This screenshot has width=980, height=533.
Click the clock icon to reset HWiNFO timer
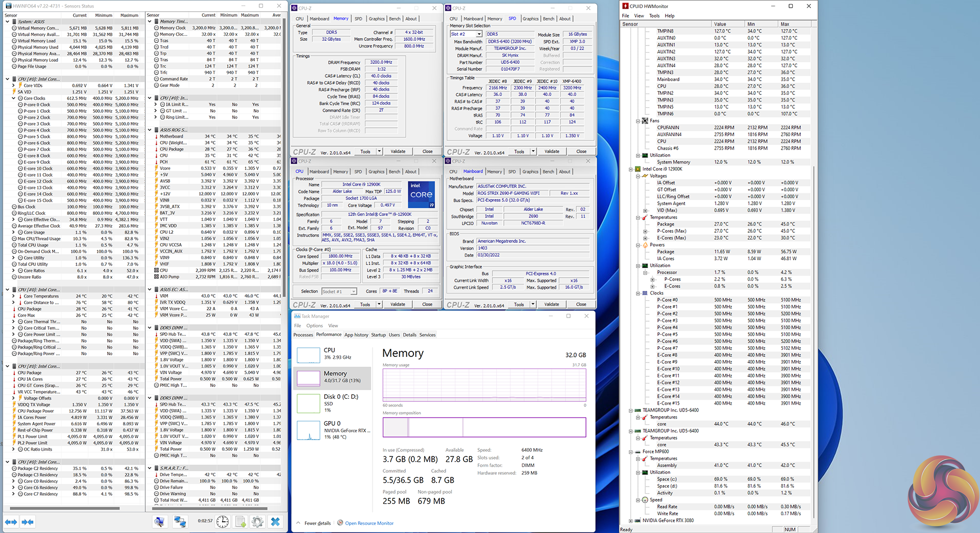coord(223,521)
